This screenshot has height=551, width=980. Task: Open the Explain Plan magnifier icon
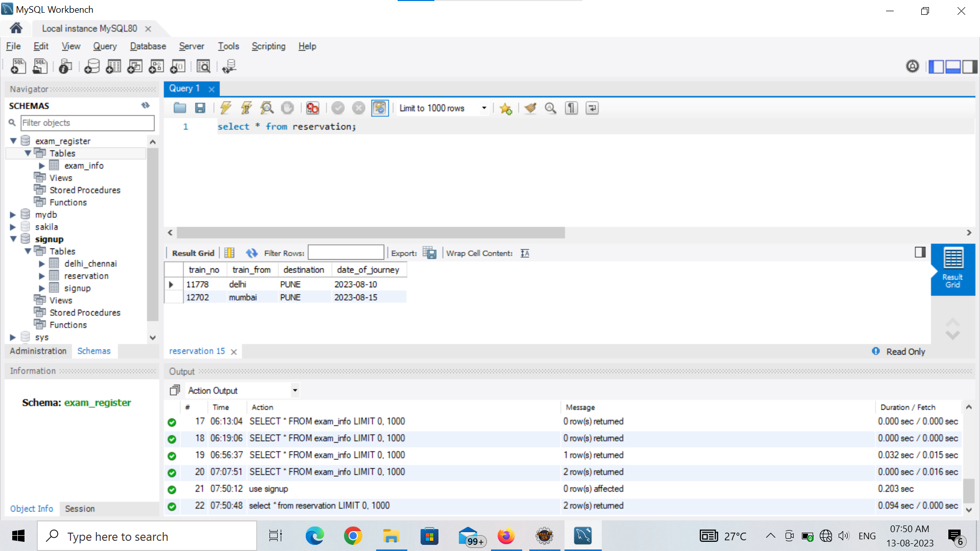[267, 108]
